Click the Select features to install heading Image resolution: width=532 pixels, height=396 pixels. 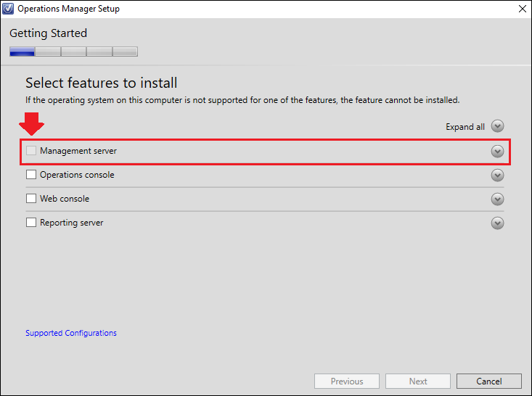click(102, 83)
